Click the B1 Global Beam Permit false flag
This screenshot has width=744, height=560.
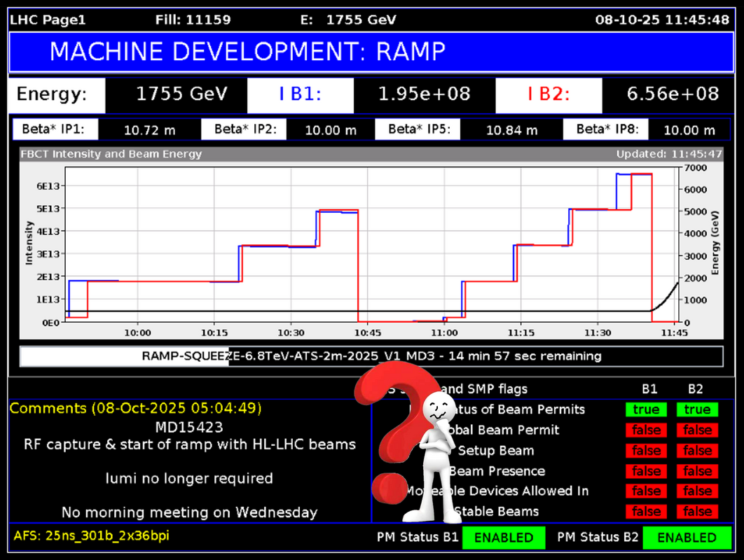tap(646, 430)
